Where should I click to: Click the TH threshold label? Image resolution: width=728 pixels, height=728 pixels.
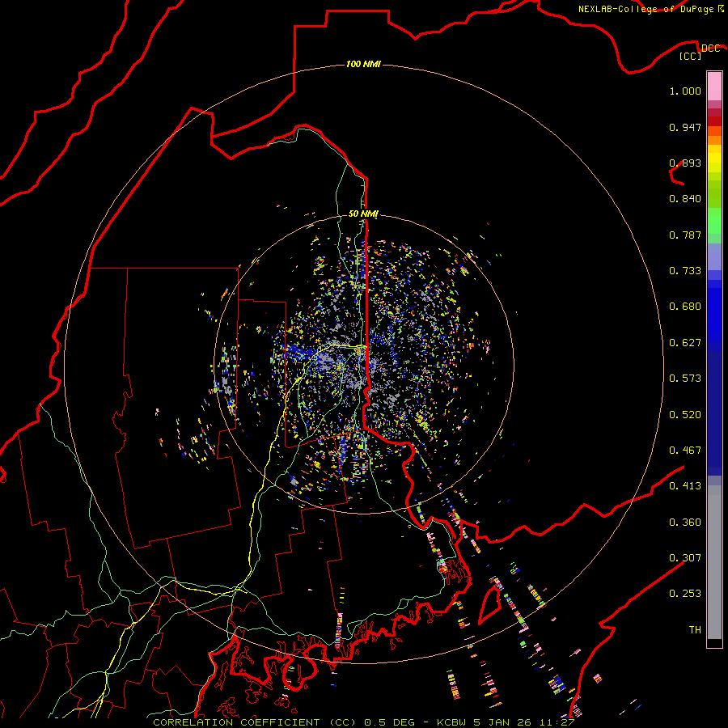point(695,630)
